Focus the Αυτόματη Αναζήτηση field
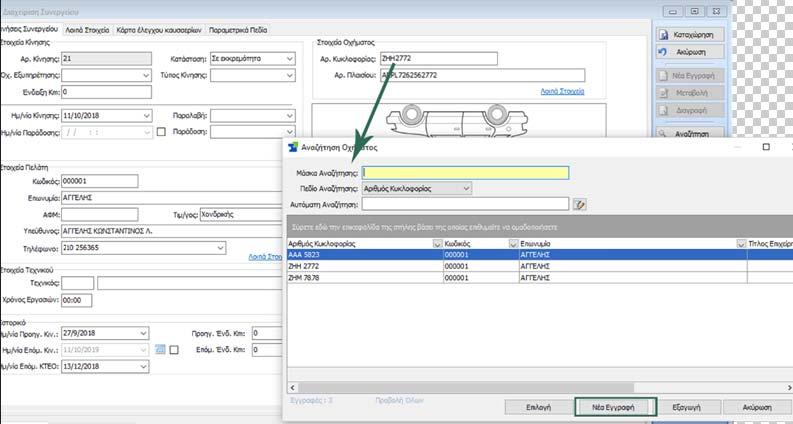 click(x=465, y=204)
